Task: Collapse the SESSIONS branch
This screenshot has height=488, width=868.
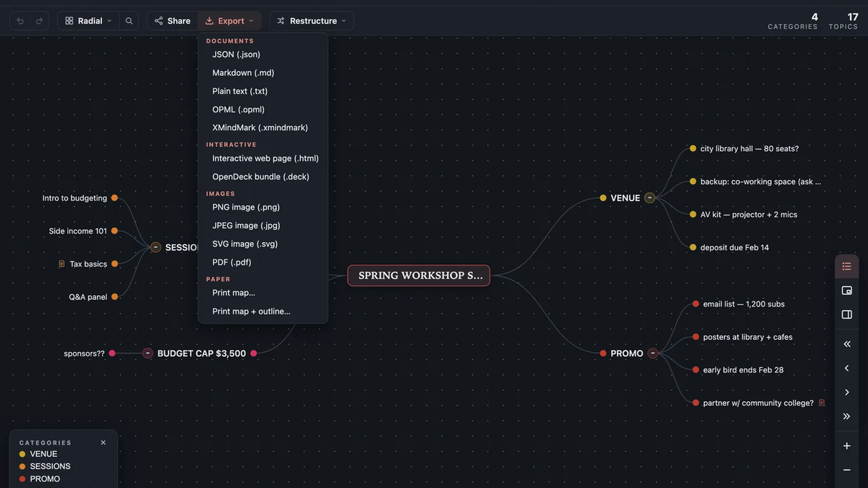Action: tap(156, 247)
